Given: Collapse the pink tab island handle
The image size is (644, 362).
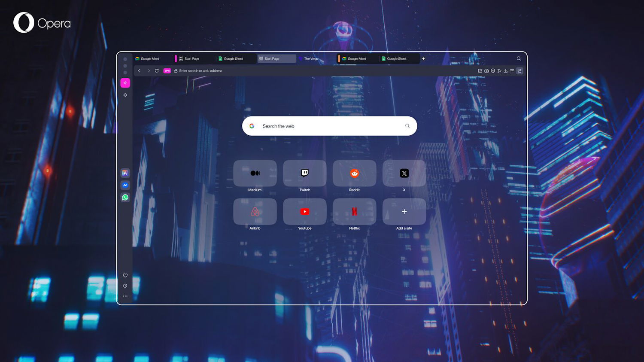Looking at the screenshot, I should tap(176, 59).
